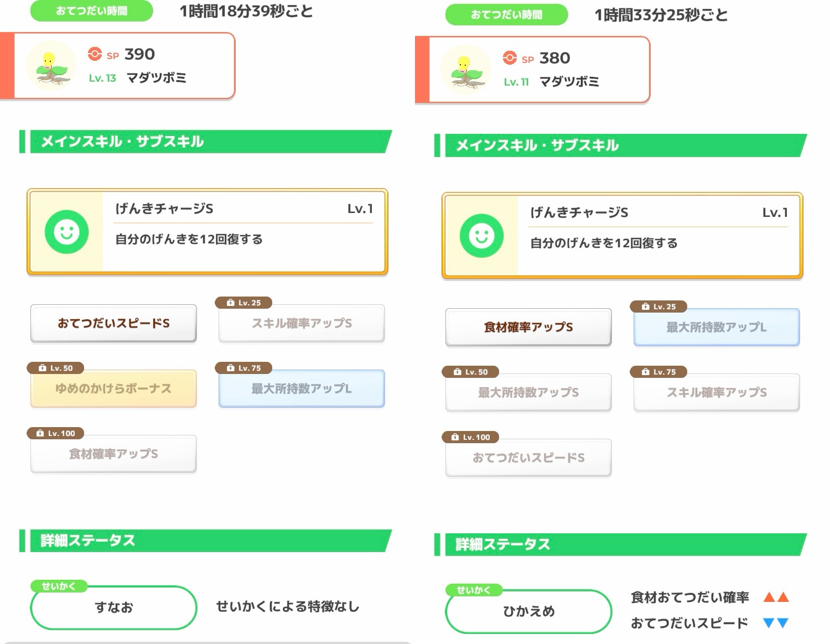
Task: Select the unlocked 食材確率アップS sub skill button
Action: (x=528, y=327)
